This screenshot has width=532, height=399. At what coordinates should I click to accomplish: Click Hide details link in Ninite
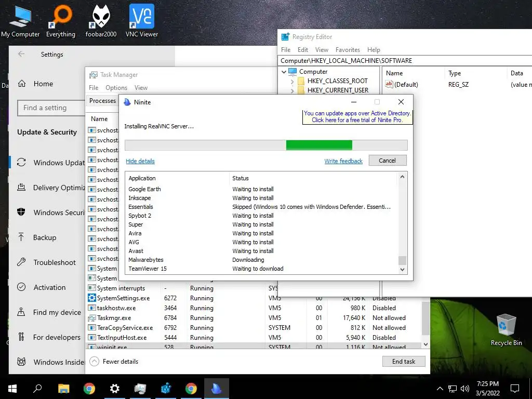(x=140, y=161)
